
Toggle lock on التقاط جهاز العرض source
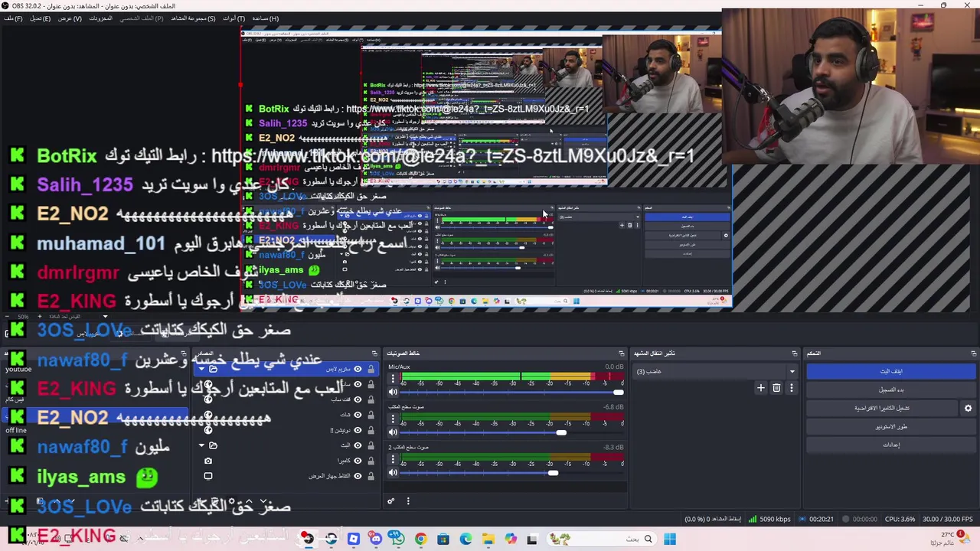coord(371,476)
